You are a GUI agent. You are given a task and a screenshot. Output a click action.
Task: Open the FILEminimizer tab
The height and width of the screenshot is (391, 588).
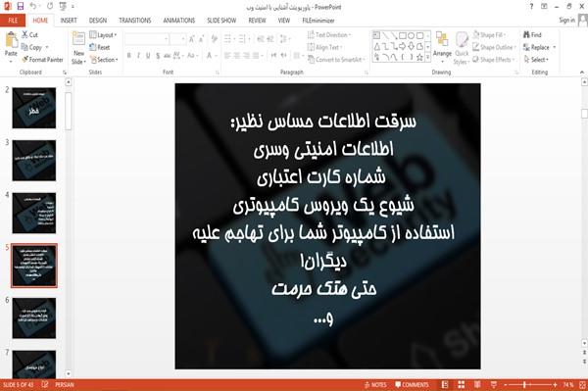[318, 21]
